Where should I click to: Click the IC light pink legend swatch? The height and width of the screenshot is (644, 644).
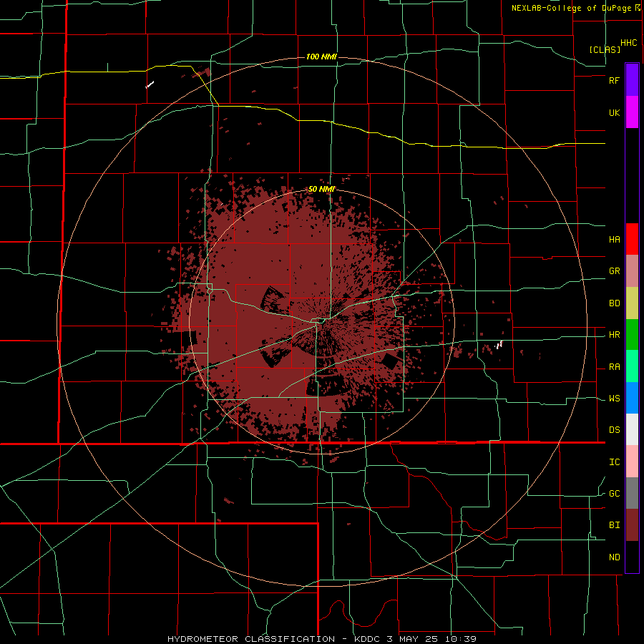tap(632, 462)
